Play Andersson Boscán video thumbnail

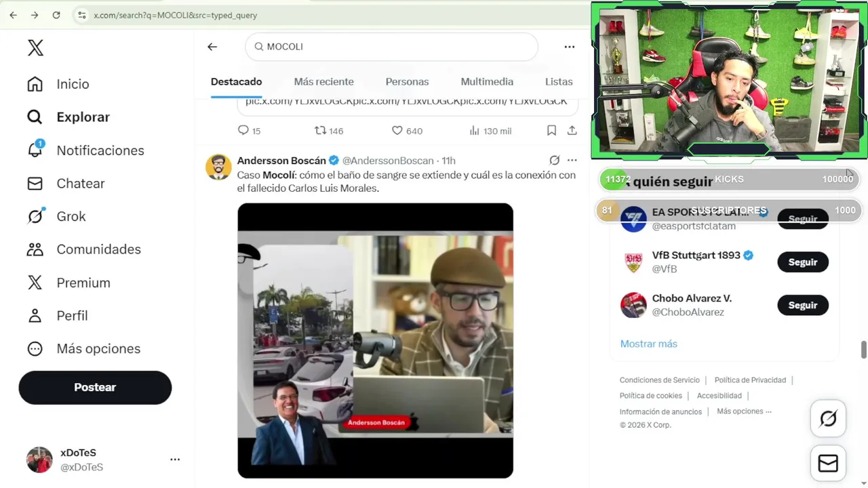(x=375, y=340)
